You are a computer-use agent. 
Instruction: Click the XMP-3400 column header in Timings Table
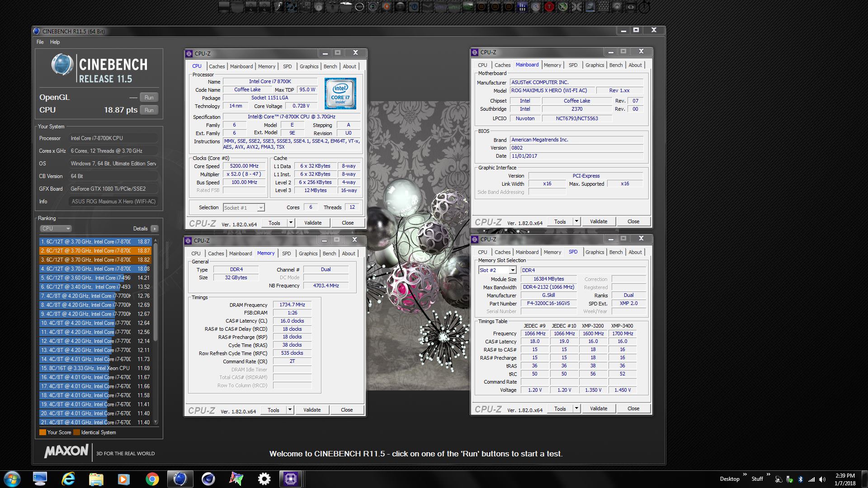click(622, 326)
